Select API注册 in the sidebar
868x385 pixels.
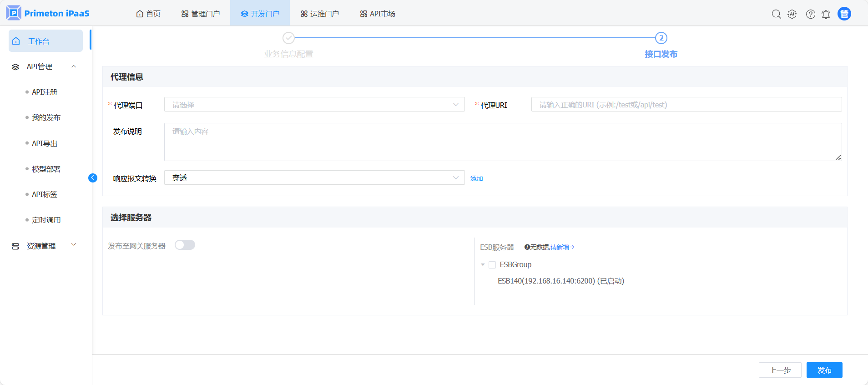pyautogui.click(x=45, y=92)
